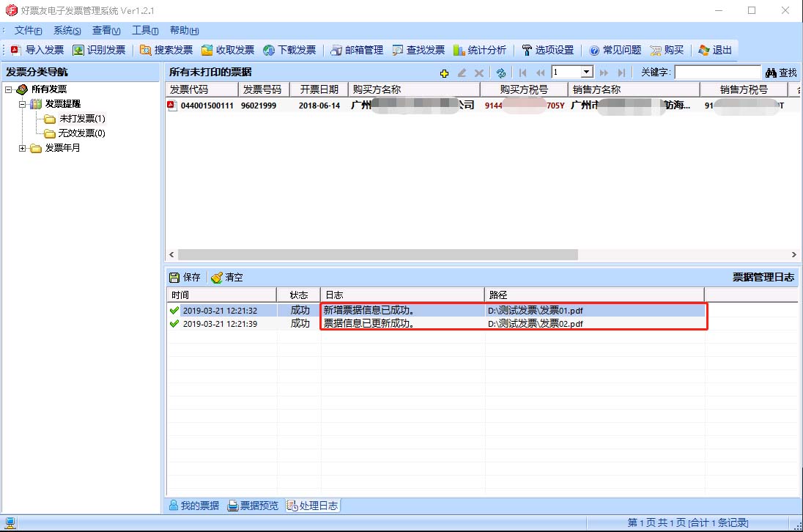Screen dimensions: 803x532
Task: Open 选项设置 options settings
Action: [547, 50]
